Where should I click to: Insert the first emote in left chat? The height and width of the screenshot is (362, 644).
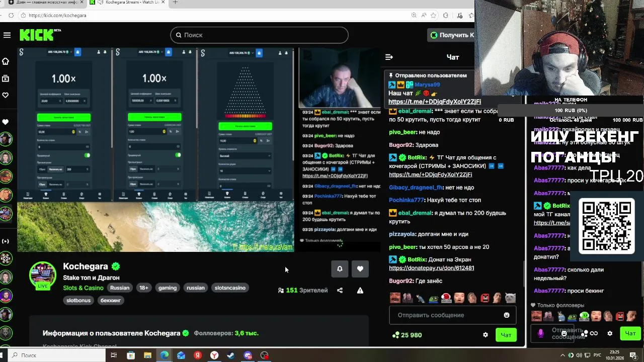pyautogui.click(x=395, y=298)
